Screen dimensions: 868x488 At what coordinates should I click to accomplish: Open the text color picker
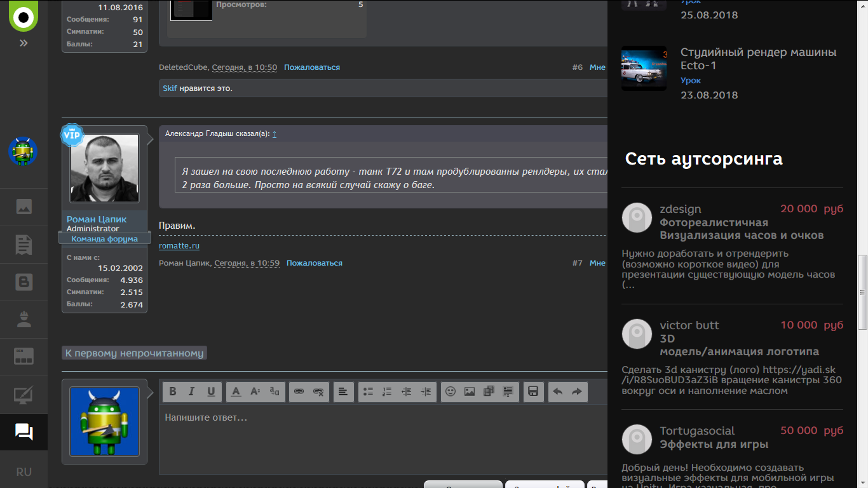(236, 392)
